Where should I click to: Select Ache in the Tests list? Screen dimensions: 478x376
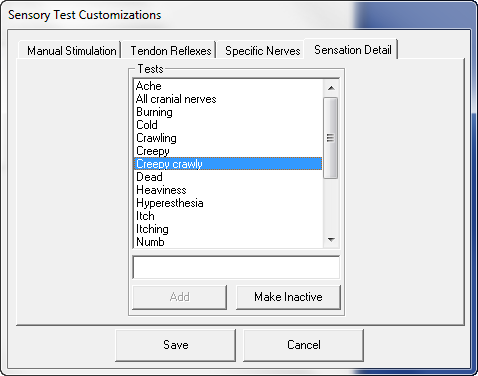point(228,86)
